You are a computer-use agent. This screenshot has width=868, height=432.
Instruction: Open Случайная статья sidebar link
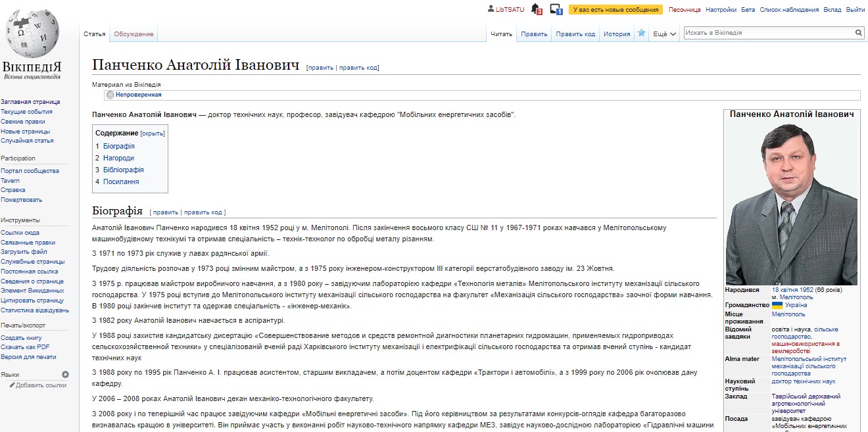(x=27, y=141)
